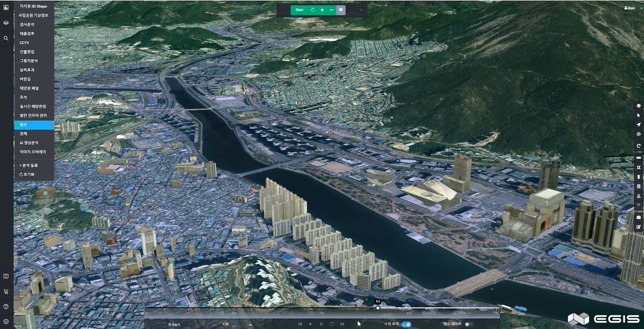This screenshot has width=644, height=329.
Task: Select the 태양광 패널 menu item
Action: (34, 88)
